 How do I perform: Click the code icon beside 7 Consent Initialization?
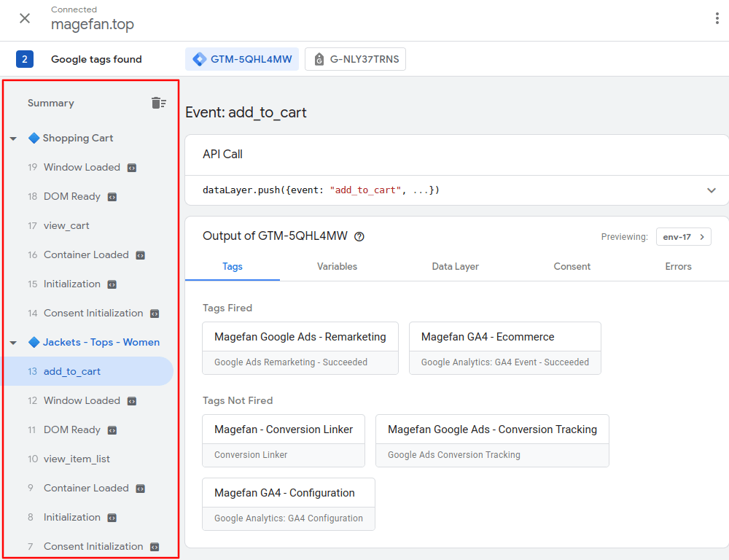tap(155, 547)
